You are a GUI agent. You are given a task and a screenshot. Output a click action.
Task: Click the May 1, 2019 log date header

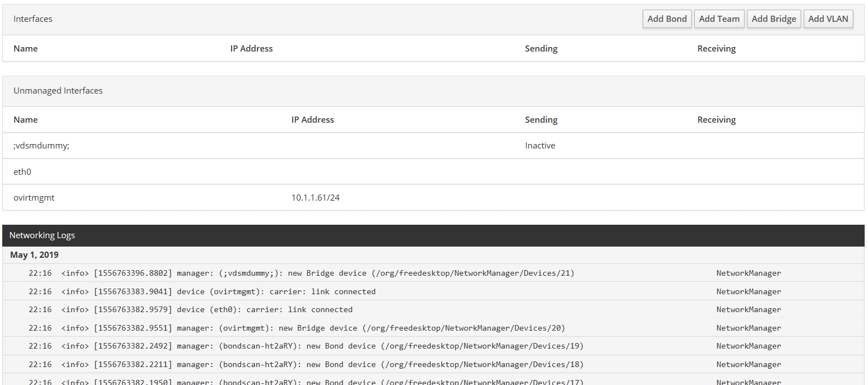click(34, 255)
